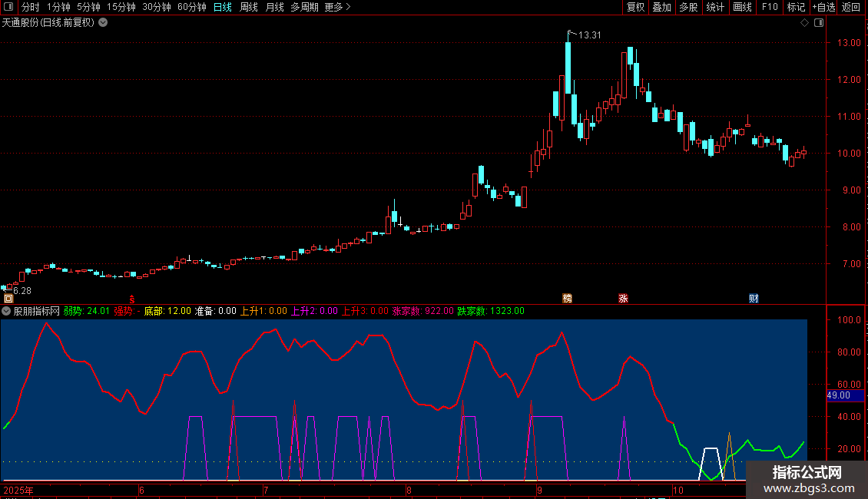Image resolution: width=868 pixels, height=499 pixels.
Task: Switch to the 周线 weekly period
Action: point(249,8)
